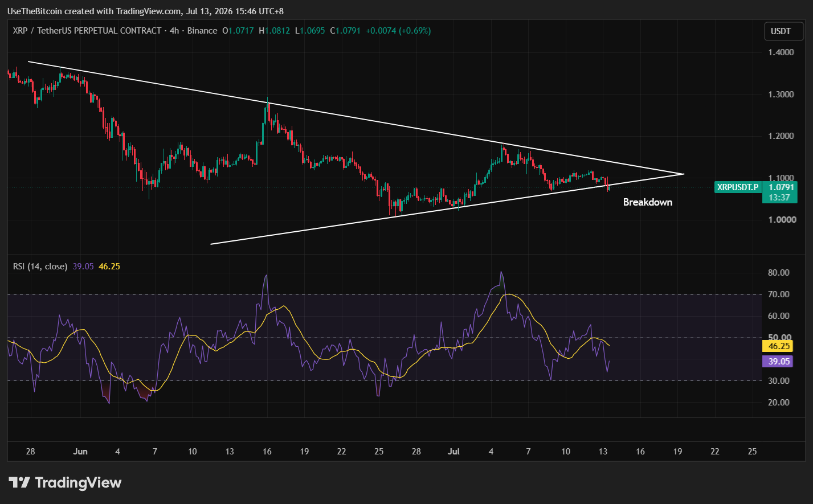Click the Jul date label on time axis

point(454,452)
